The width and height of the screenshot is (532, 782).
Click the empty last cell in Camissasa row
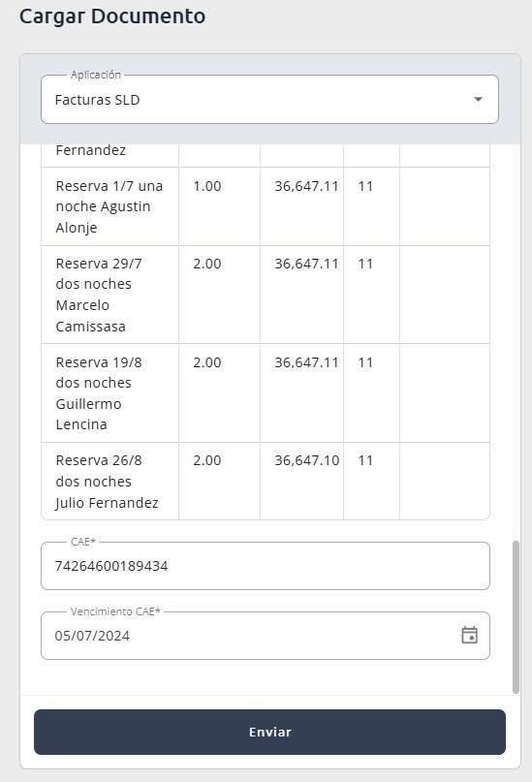coord(445,295)
